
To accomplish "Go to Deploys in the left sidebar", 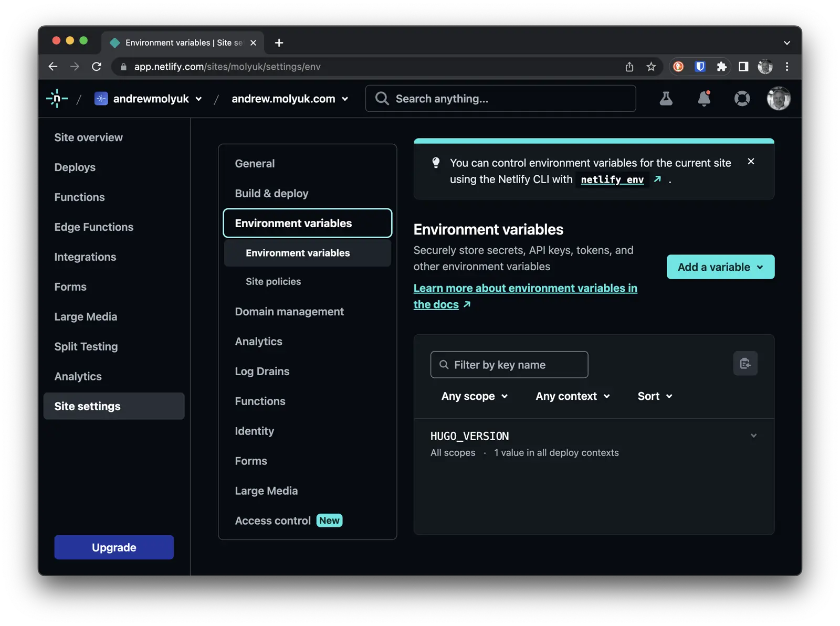I will tap(75, 167).
